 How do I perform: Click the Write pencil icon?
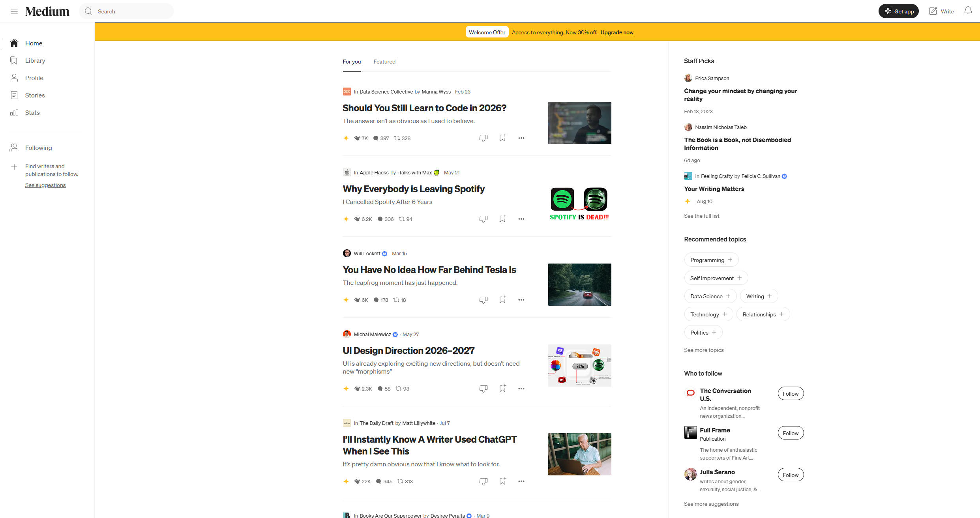(933, 11)
